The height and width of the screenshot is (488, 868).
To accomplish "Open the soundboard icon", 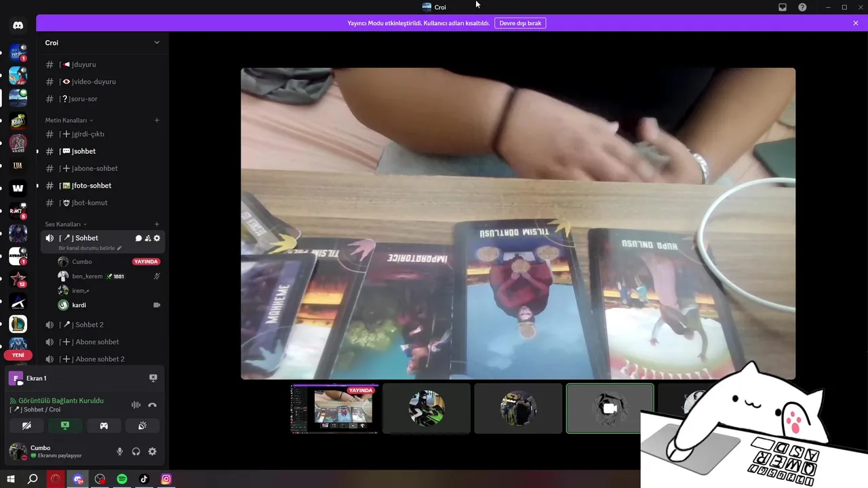I will [x=142, y=426].
